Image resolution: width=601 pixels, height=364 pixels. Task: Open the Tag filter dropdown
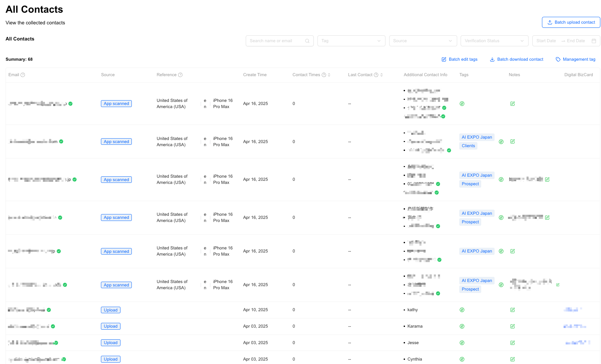click(351, 41)
